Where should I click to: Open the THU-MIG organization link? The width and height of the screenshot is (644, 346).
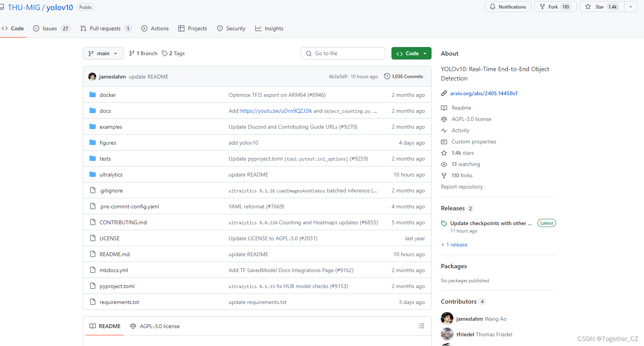(24, 7)
